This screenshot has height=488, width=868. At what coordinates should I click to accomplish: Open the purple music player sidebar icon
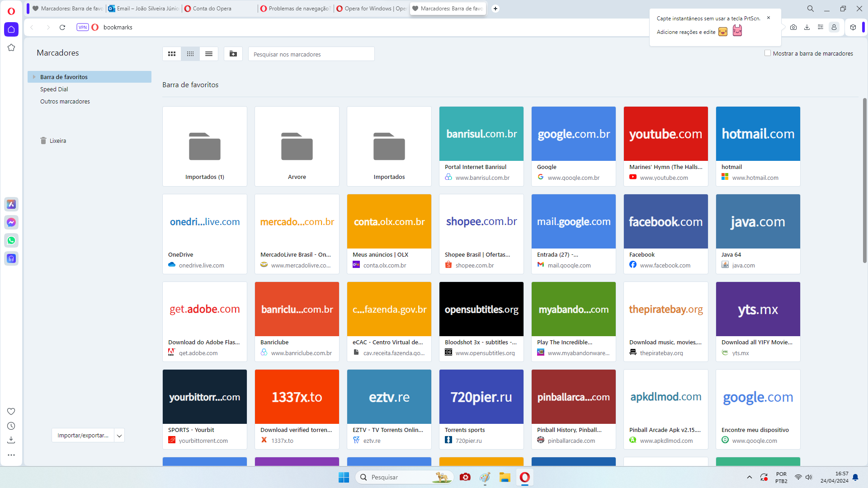(x=11, y=258)
